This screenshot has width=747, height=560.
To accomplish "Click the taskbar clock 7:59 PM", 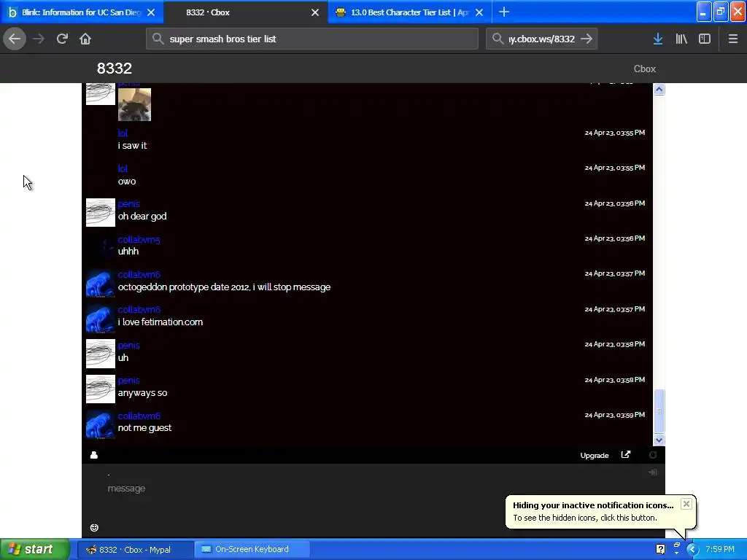I will coord(720,549).
